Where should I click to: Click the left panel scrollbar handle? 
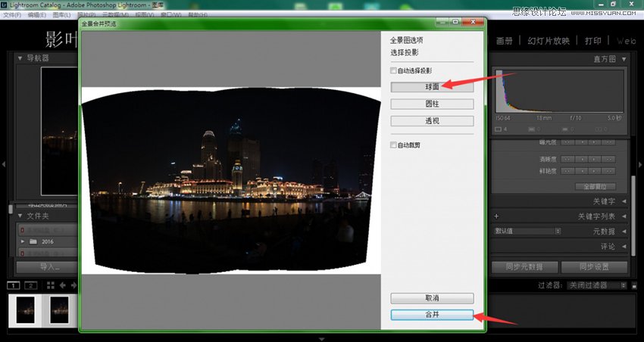point(11,209)
